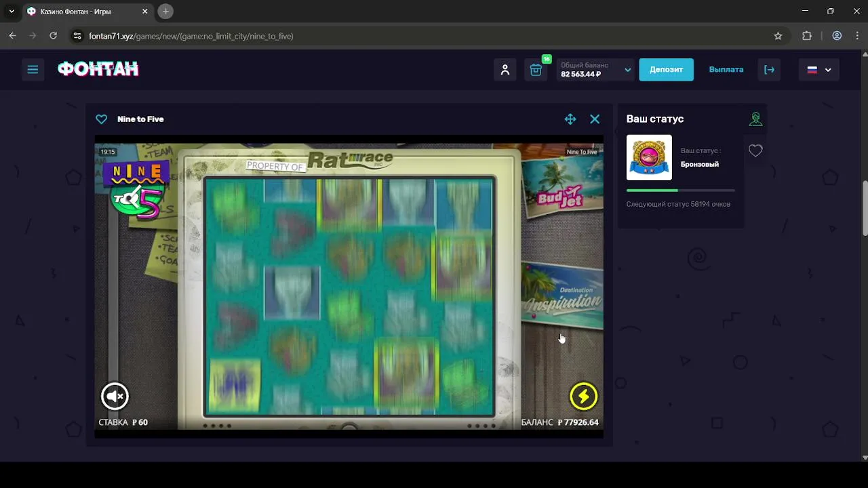Click the status progress bar
Screen dimensions: 868x488
click(x=680, y=190)
